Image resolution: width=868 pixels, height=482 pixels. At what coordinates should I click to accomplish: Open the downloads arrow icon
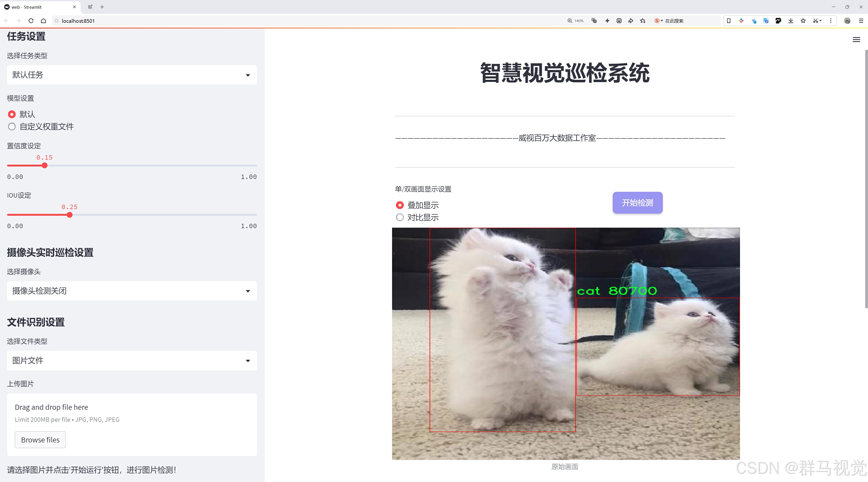pos(791,21)
